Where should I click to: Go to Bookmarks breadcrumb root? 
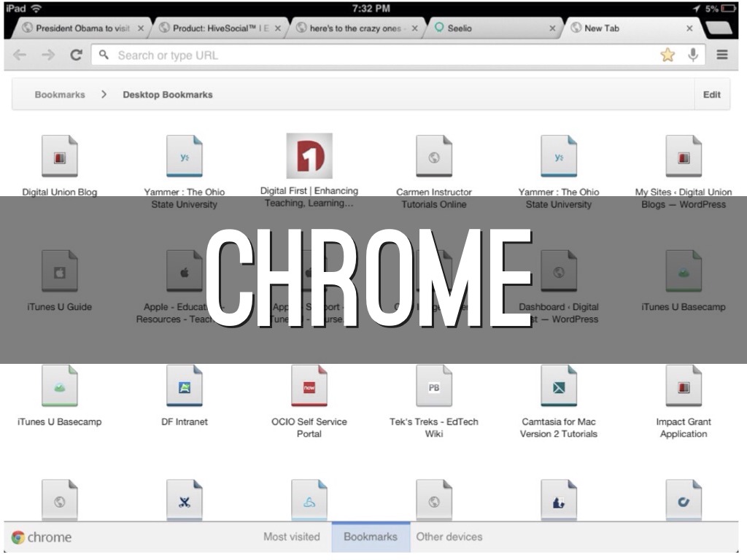tap(60, 95)
